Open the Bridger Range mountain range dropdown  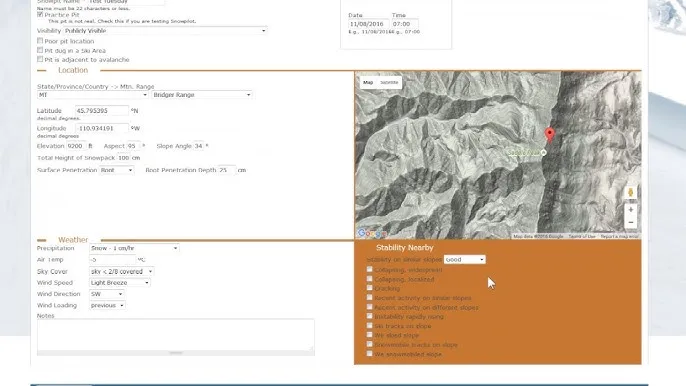(202, 95)
